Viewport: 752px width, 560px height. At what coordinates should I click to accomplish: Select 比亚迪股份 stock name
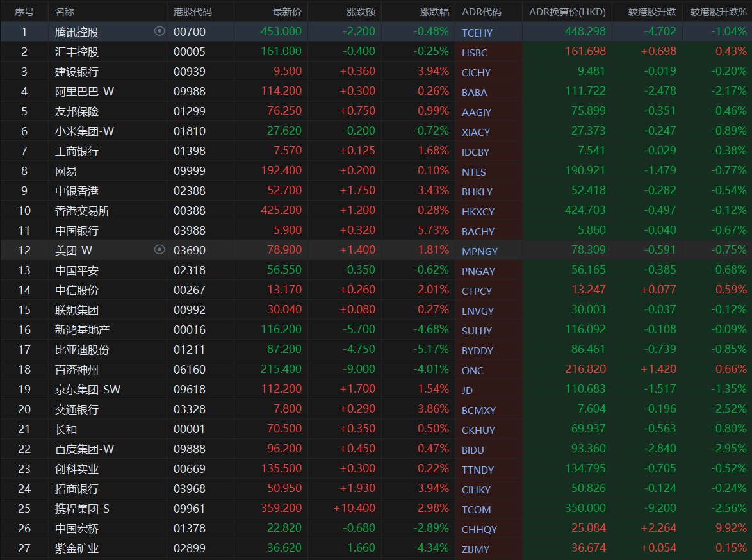tap(82, 350)
